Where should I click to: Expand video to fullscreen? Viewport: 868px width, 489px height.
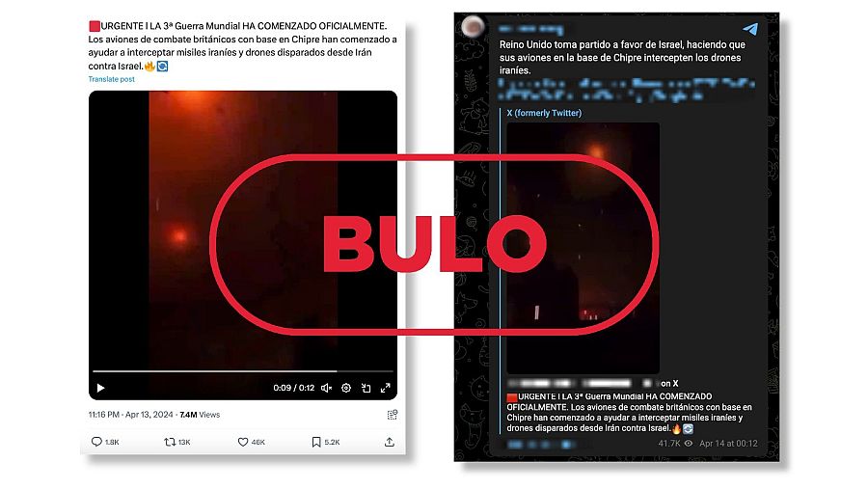pos(385,388)
